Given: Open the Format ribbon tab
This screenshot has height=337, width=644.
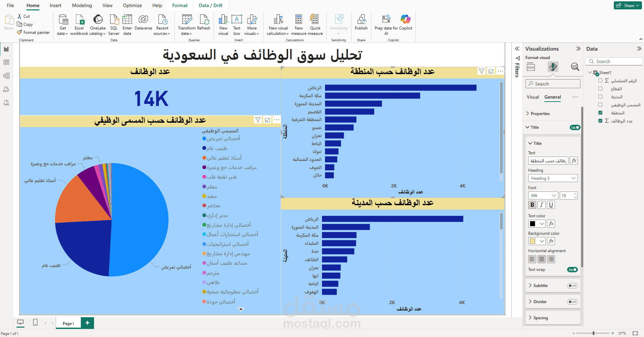Looking at the screenshot, I should pyautogui.click(x=180, y=5).
